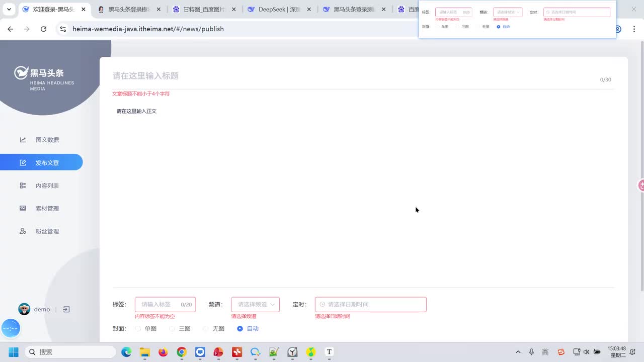Click the 黑马头条 logo
The height and width of the screenshot is (362, 644).
[44, 78]
